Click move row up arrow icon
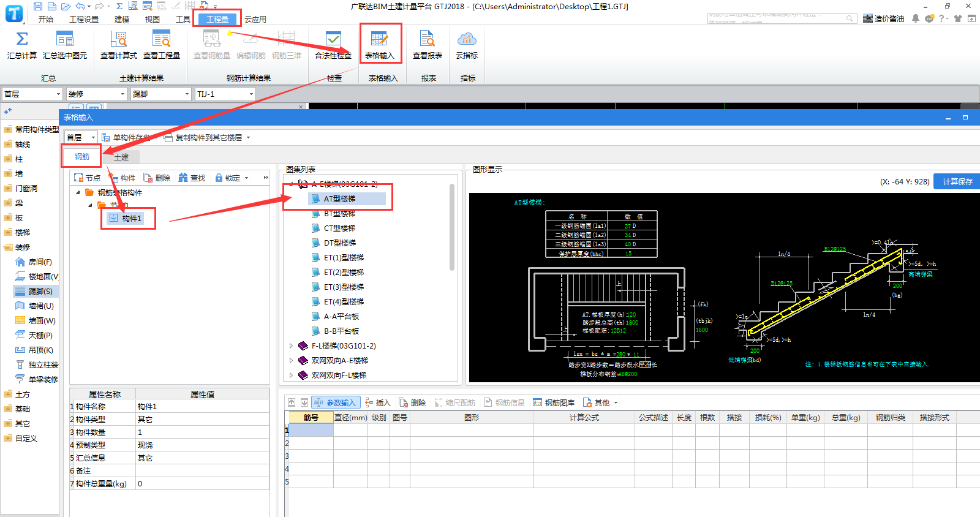 (292, 402)
